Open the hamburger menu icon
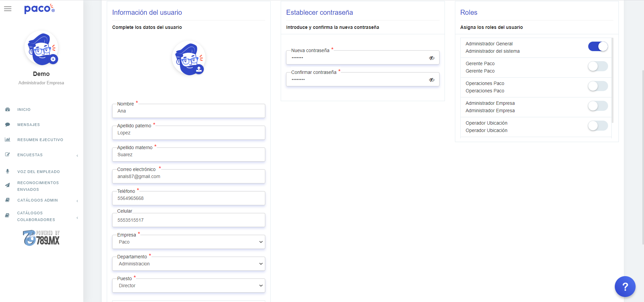644x302 pixels. tap(8, 9)
